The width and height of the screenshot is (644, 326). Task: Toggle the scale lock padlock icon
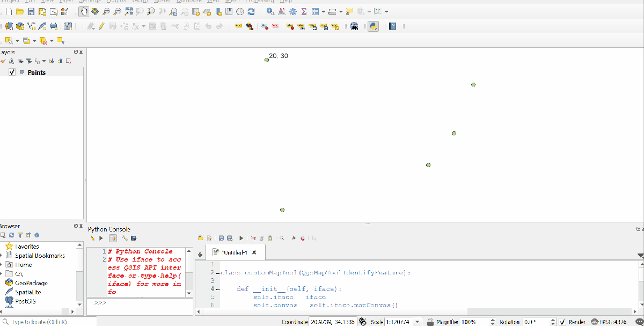(430, 322)
